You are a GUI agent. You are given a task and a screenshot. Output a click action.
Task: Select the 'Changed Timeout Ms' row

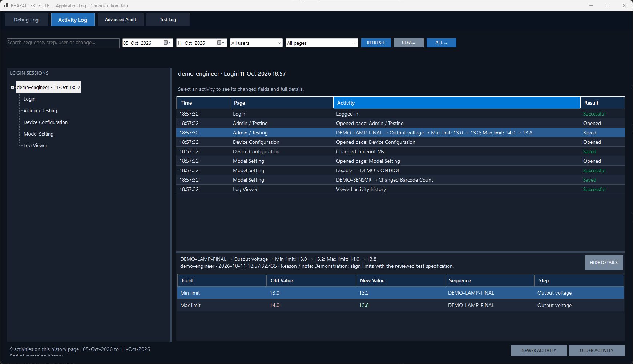click(400, 151)
